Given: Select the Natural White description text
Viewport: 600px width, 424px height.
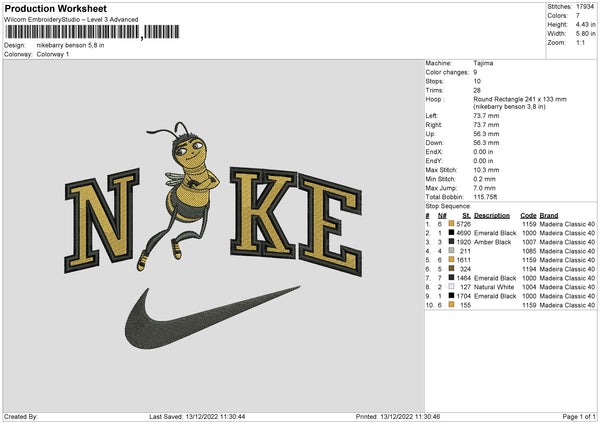Looking at the screenshot, I should (x=494, y=287).
